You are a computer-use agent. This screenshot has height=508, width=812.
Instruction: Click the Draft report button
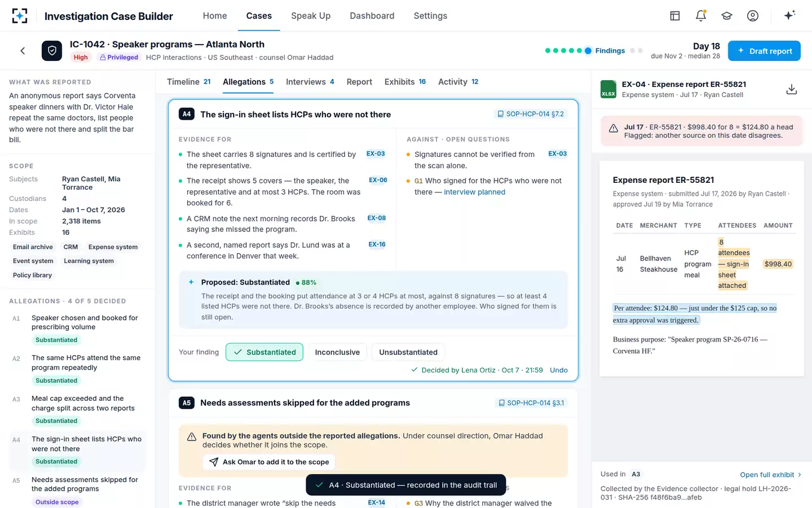pyautogui.click(x=764, y=51)
